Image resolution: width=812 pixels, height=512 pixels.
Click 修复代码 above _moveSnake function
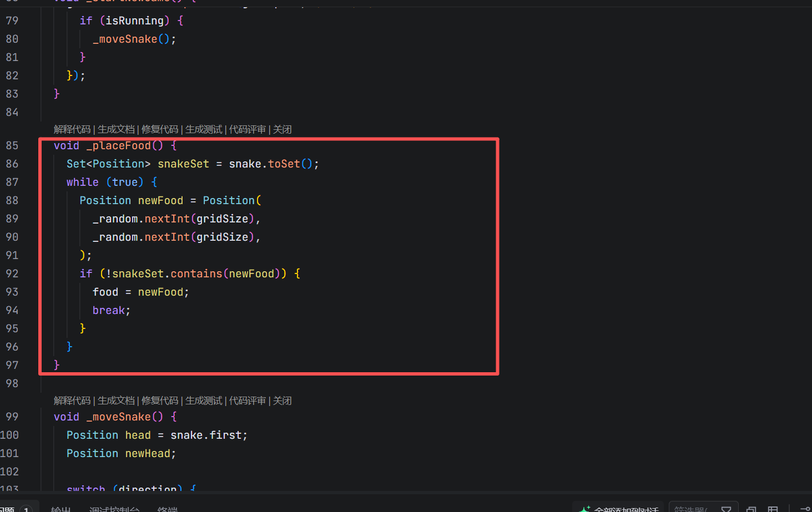pos(160,401)
